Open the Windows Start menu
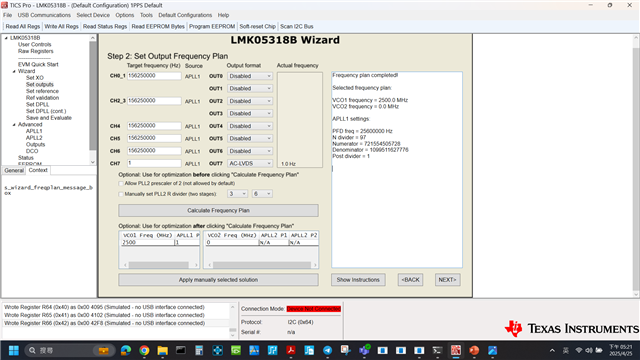 point(13,350)
